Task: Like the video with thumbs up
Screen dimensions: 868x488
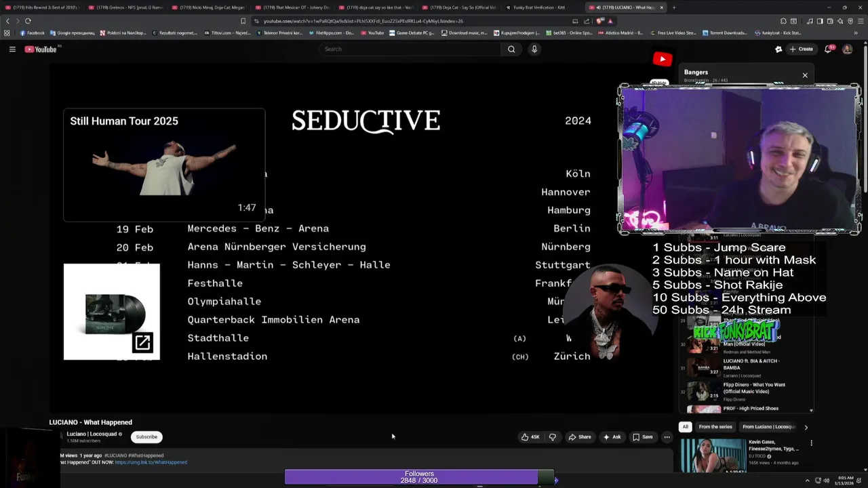Action: point(530,437)
